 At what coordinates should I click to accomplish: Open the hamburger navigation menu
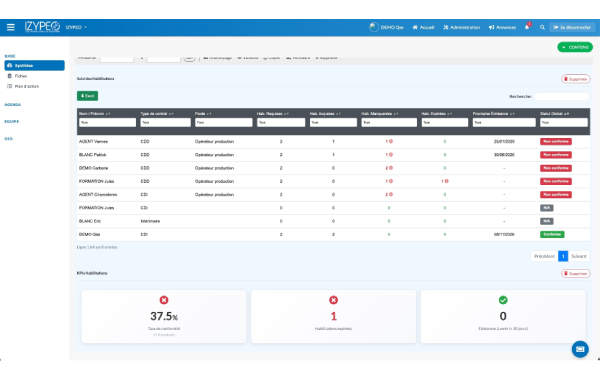11,27
